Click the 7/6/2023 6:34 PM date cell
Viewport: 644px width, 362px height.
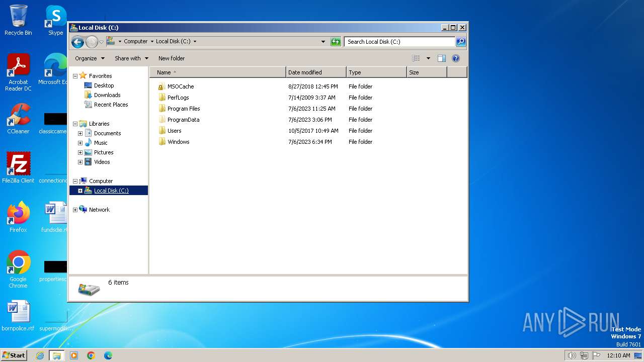coord(310,142)
